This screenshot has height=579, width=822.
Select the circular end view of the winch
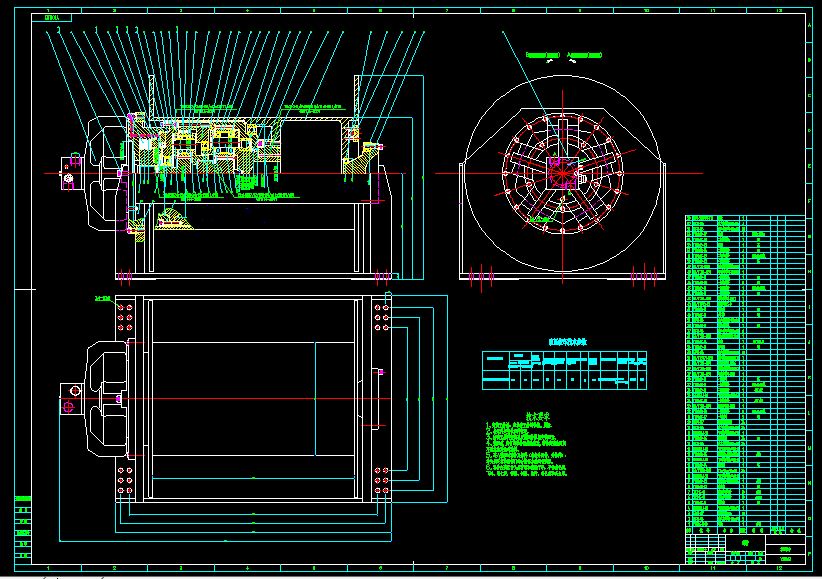(563, 176)
